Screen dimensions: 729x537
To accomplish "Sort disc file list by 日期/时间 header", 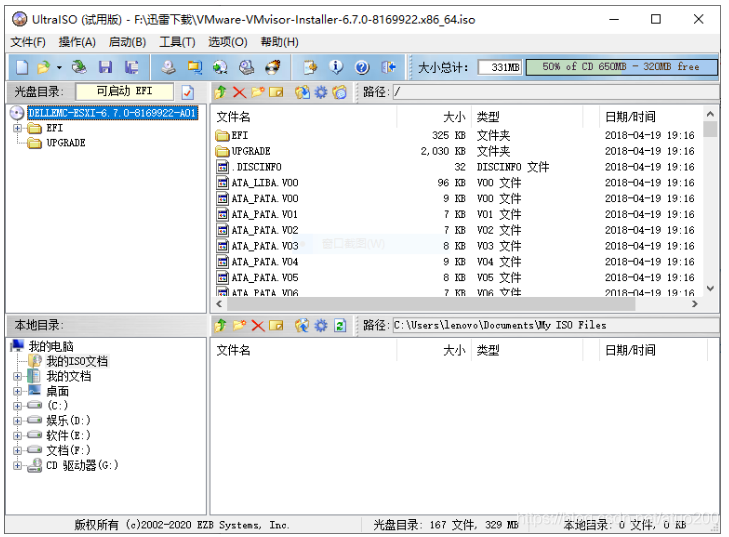I will coord(652,117).
